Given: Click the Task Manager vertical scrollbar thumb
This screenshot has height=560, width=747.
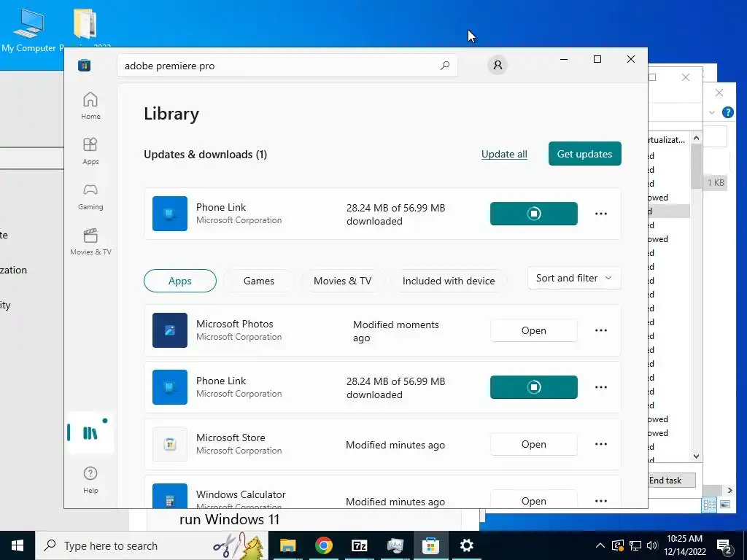Looking at the screenshot, I should [x=696, y=167].
